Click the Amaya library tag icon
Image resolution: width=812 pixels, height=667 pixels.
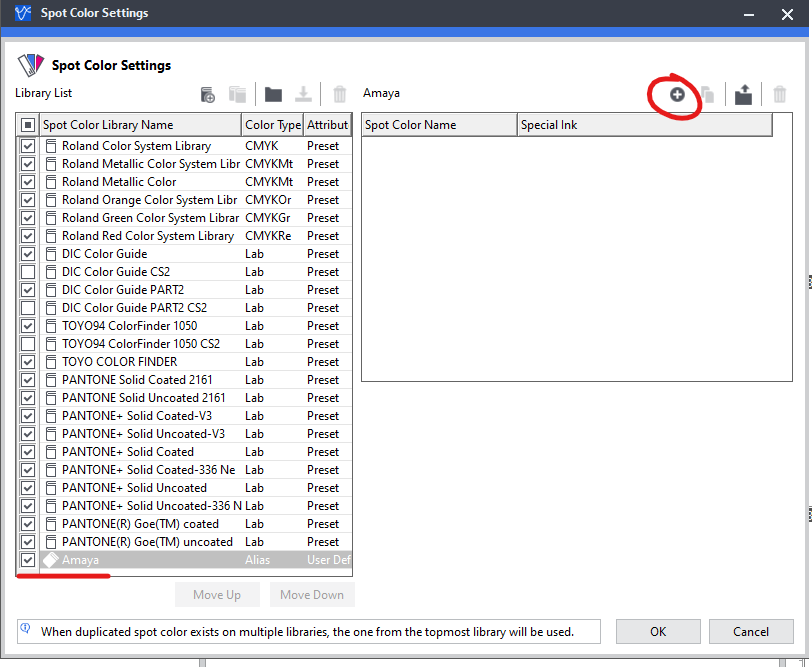point(50,559)
